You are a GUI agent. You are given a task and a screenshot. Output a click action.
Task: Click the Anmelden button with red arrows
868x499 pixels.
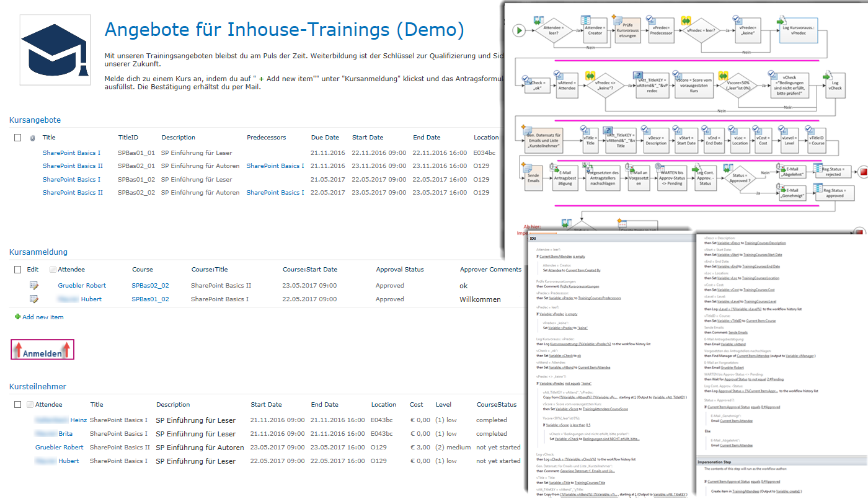coord(42,350)
